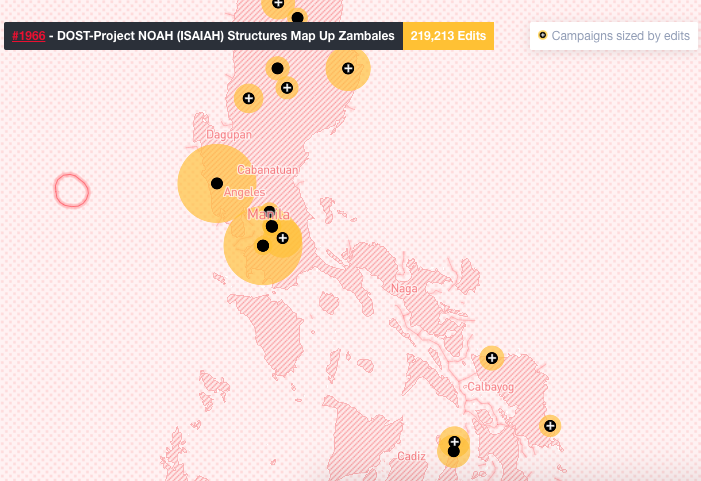Screen dimensions: 701x481
Task: Click the Calbayog city label
Action: click(x=489, y=386)
